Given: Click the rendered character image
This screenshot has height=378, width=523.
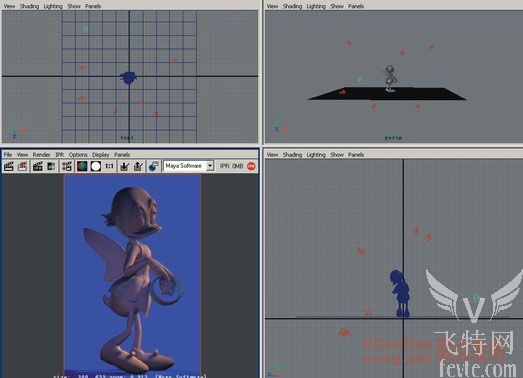Looking at the screenshot, I should click(132, 275).
